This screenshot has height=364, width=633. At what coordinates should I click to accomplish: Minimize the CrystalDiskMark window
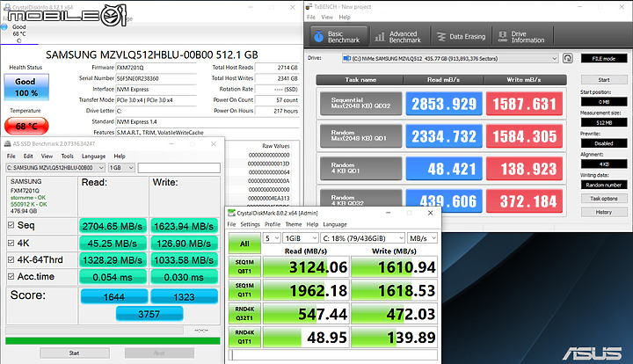click(388, 213)
